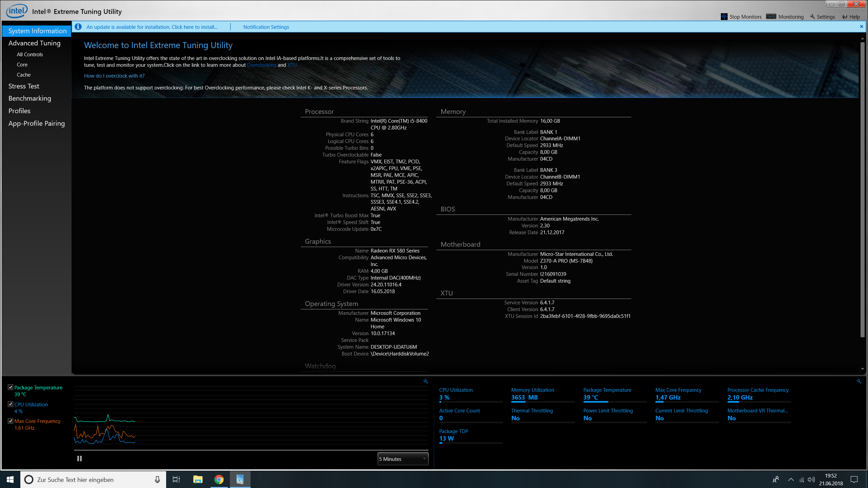Open the 5 Minutes time range dropdown

[403, 459]
